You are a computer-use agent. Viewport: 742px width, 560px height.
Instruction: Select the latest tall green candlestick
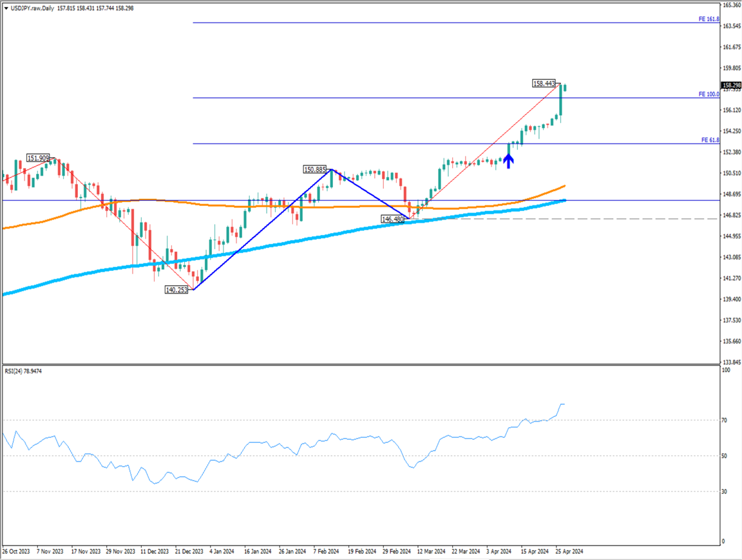coord(561,102)
